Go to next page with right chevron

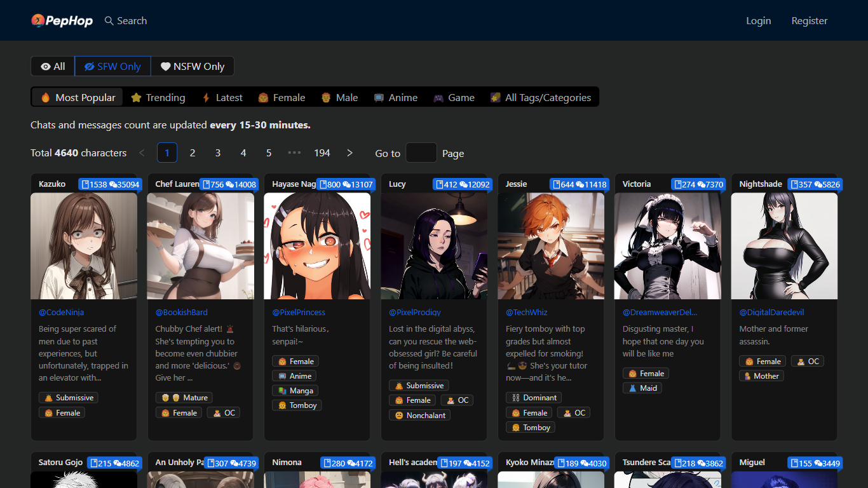349,153
